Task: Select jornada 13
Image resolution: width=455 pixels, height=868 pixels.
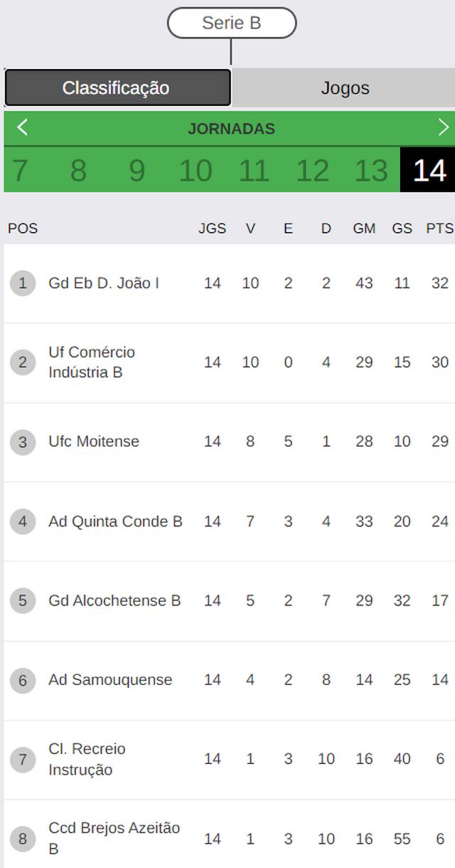Action: click(x=371, y=171)
